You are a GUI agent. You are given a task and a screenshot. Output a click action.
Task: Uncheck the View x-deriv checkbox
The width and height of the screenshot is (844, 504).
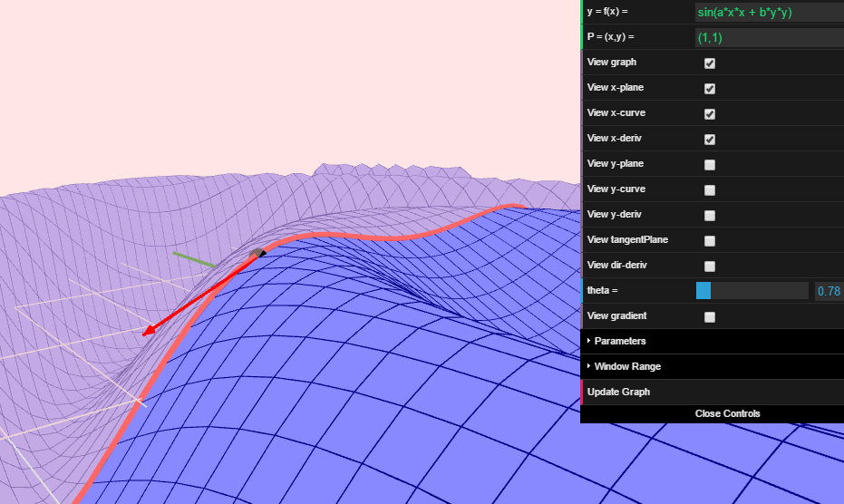[710, 140]
